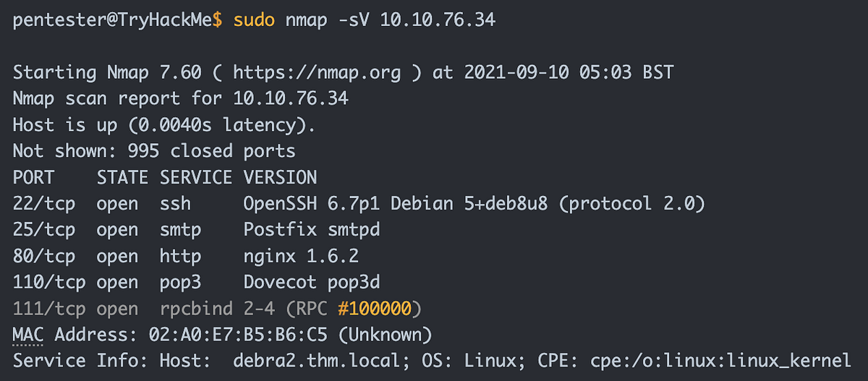Viewport: 868px width, 381px height.
Task: Click the sudo command word
Action: [x=254, y=20]
